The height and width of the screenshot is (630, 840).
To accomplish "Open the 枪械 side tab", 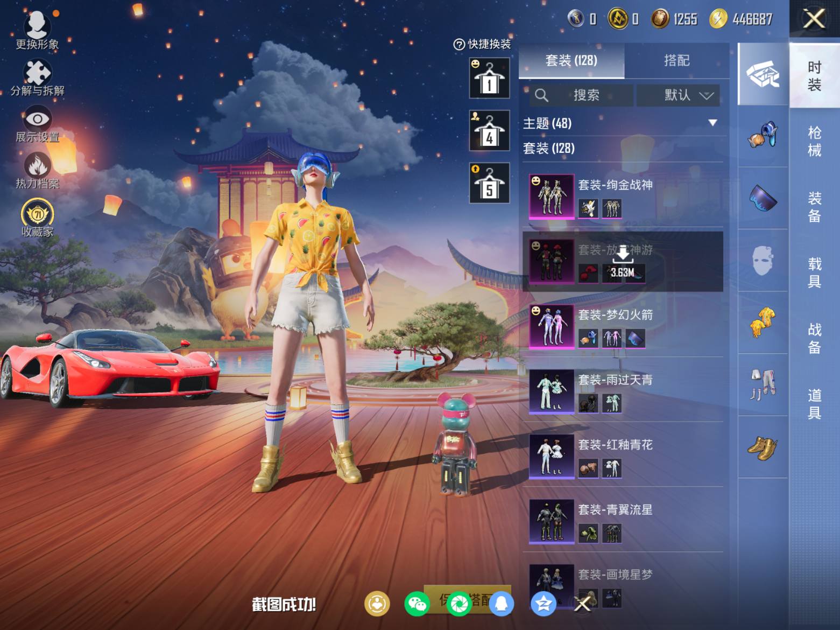I will tap(815, 141).
